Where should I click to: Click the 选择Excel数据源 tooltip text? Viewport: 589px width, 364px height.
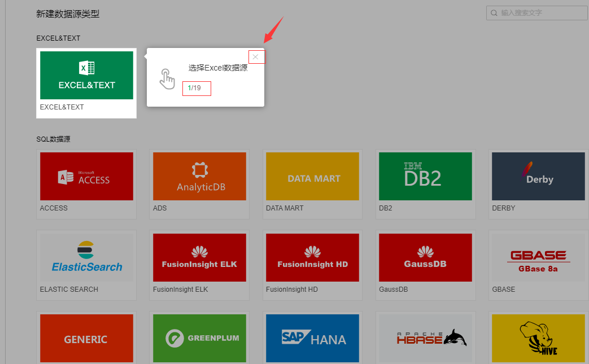[x=218, y=68]
